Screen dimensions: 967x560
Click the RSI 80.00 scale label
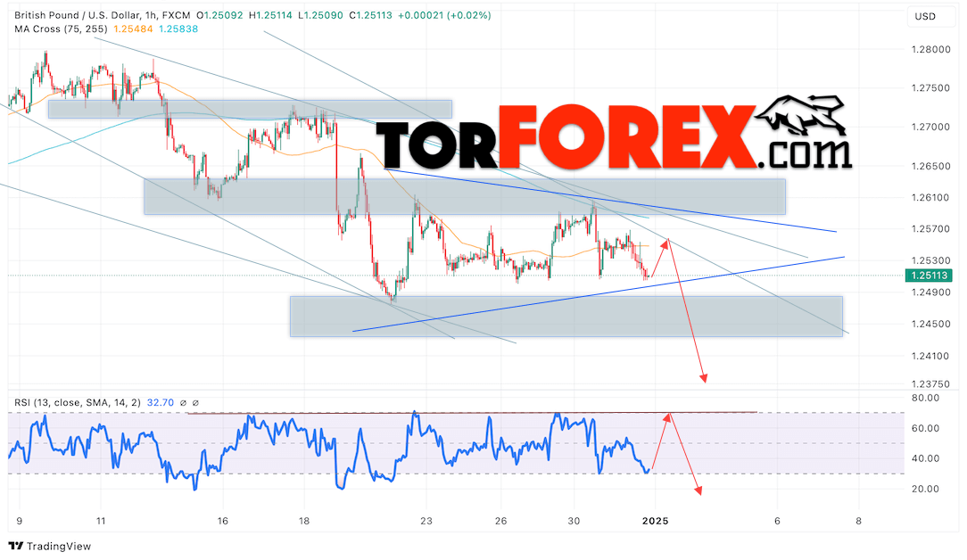(x=925, y=398)
